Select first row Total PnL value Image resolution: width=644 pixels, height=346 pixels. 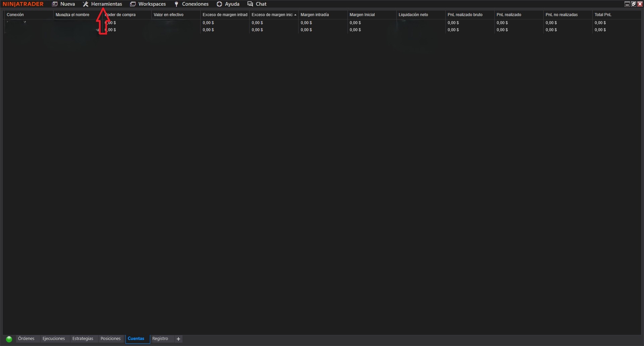pyautogui.click(x=600, y=23)
